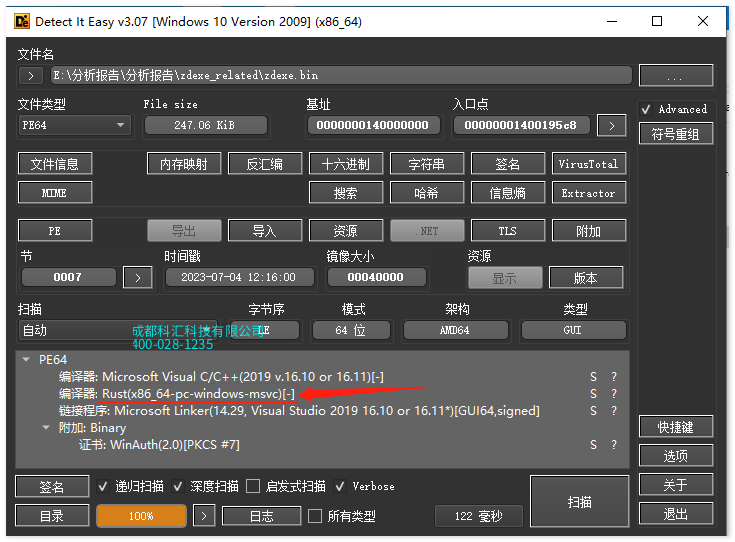Click the 符号重组 demangle button
This screenshot has width=735, height=542.
pos(675,134)
